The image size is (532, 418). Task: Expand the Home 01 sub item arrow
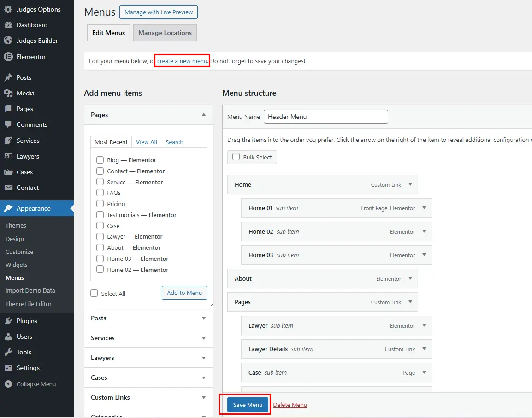(424, 208)
